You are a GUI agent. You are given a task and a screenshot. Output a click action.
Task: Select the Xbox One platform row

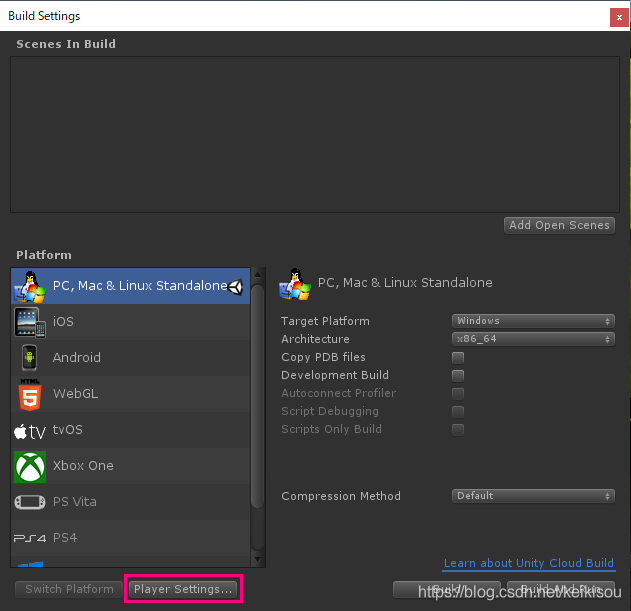click(x=130, y=466)
